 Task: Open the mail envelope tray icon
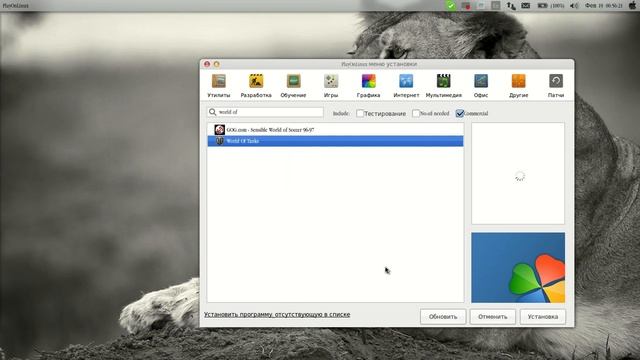coord(526,6)
